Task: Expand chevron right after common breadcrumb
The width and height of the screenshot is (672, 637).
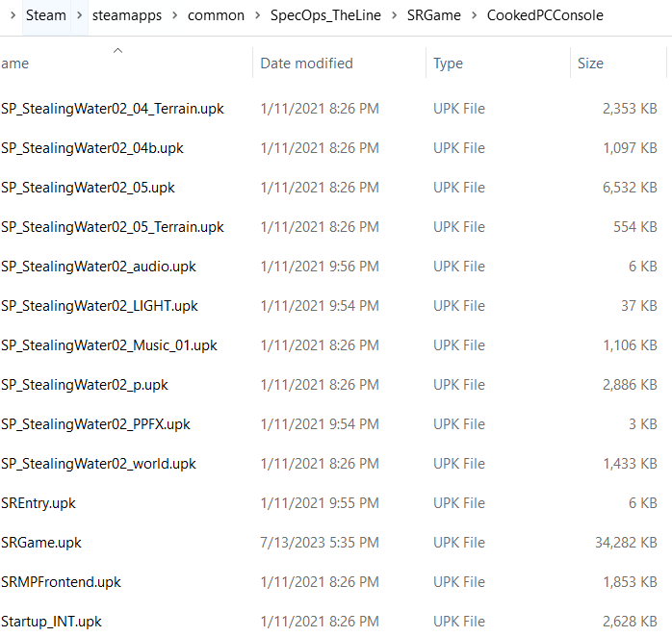Action: pos(258,15)
